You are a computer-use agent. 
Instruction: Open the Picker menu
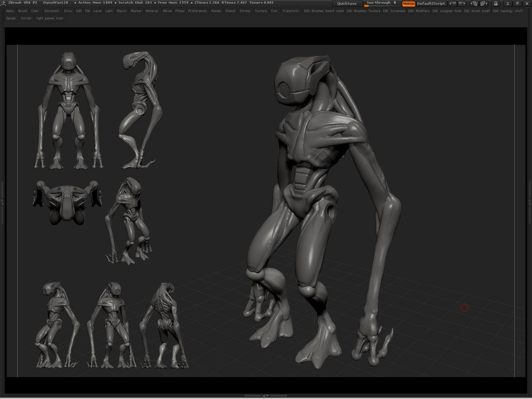coord(180,11)
